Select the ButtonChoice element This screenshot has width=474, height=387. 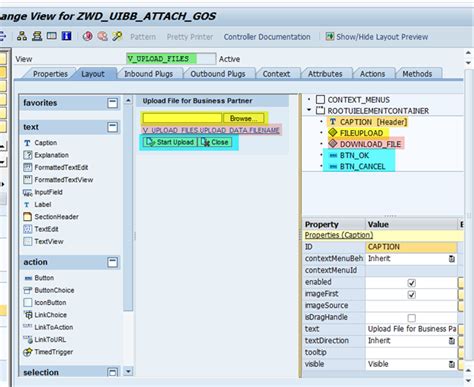point(49,290)
